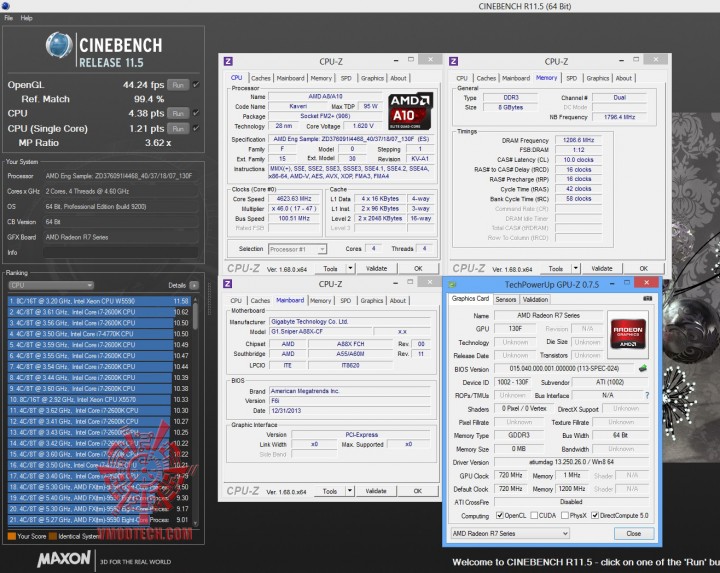Click the Driver Version field in GPU-Z

[571, 462]
